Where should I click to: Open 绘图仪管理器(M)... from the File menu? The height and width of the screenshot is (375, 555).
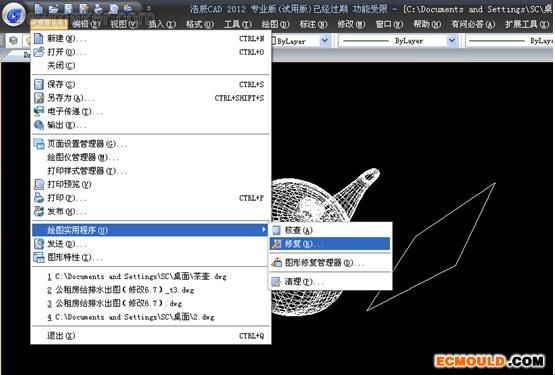150,157
